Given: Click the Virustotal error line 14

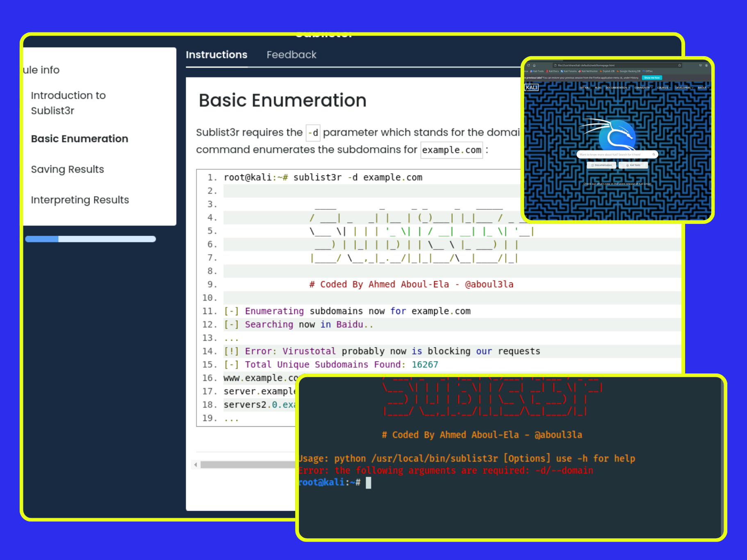Looking at the screenshot, I should click(382, 351).
